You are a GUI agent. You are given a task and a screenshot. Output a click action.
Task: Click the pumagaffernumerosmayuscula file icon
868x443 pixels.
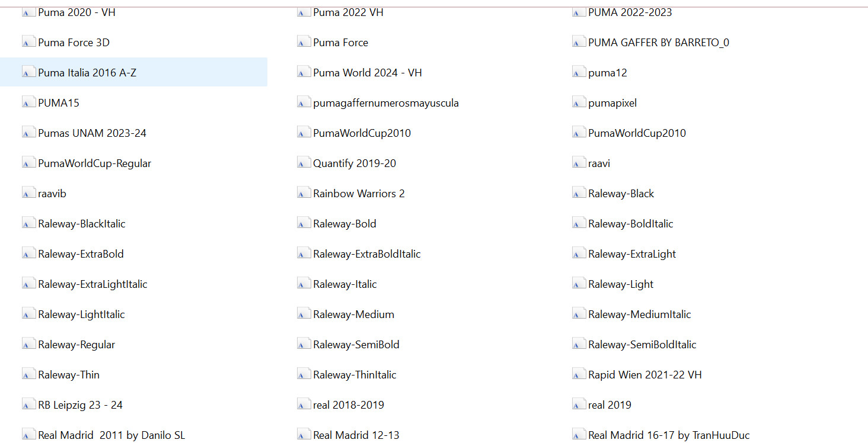click(x=304, y=102)
